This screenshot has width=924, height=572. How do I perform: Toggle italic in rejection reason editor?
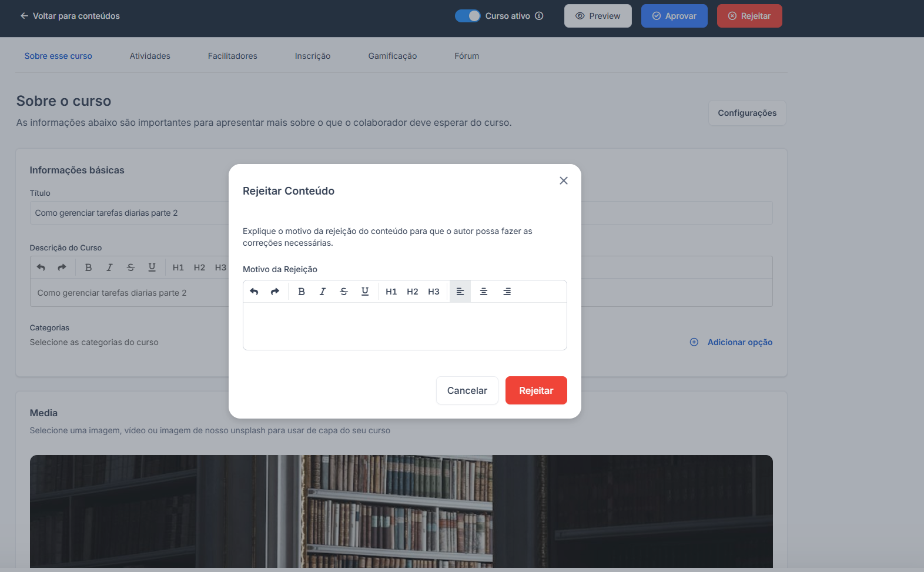pyautogui.click(x=323, y=292)
